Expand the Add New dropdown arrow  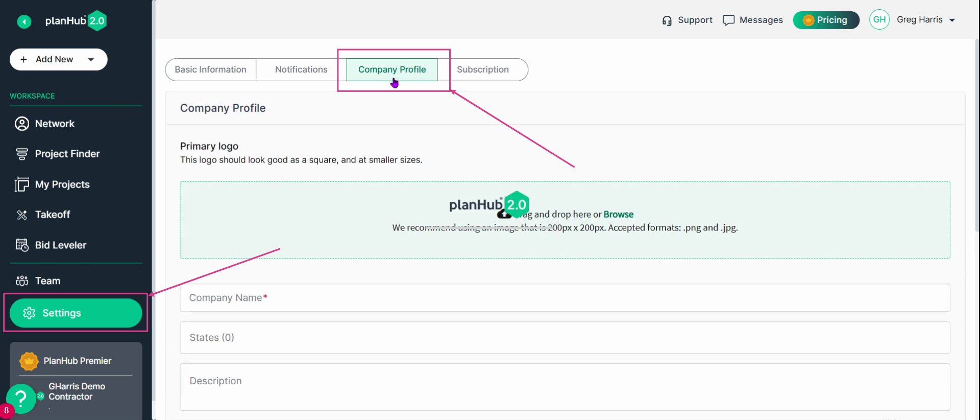point(91,60)
